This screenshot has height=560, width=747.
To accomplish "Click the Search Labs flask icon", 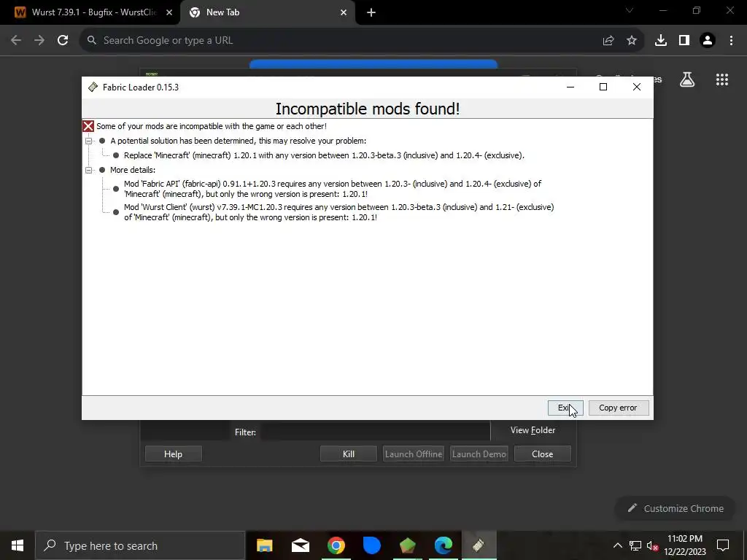I will pyautogui.click(x=687, y=79).
